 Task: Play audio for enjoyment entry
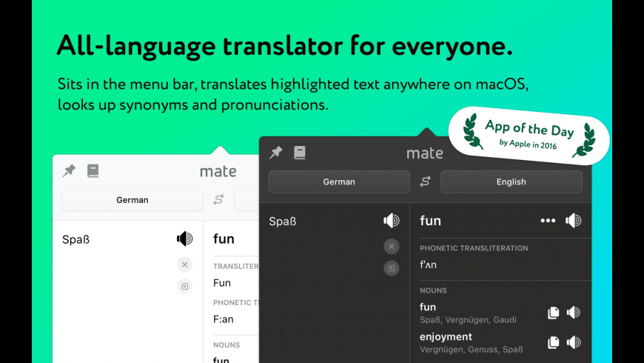point(574,342)
